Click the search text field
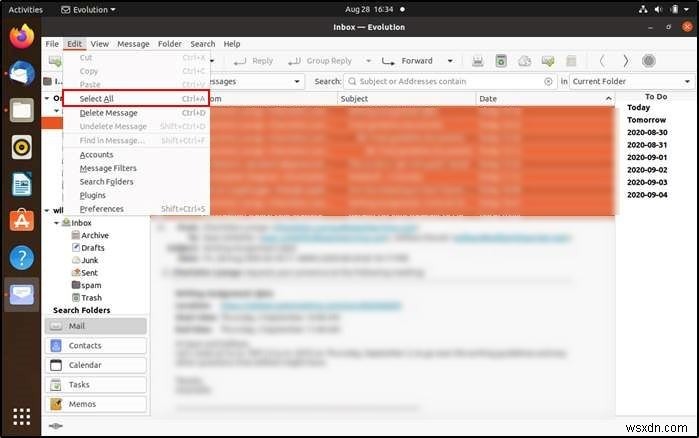This screenshot has width=699, height=438. pos(449,82)
